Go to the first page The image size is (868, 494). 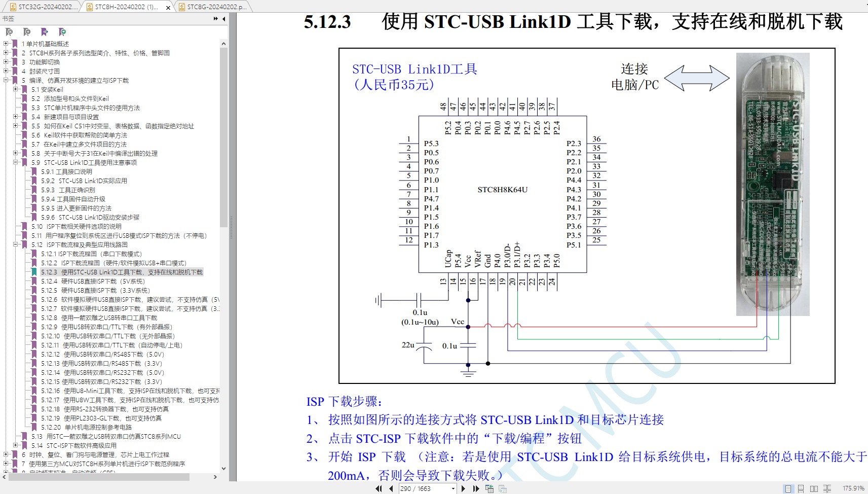tap(379, 488)
